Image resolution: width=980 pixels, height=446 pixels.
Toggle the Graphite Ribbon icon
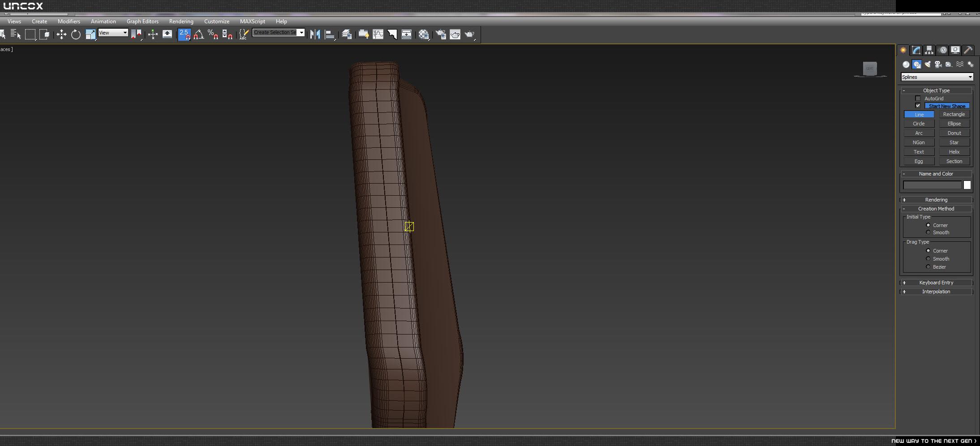(x=363, y=34)
